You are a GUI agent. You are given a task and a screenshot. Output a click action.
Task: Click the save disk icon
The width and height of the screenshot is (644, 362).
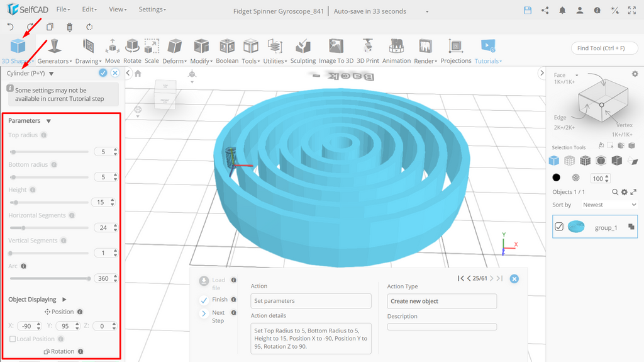[x=528, y=11]
